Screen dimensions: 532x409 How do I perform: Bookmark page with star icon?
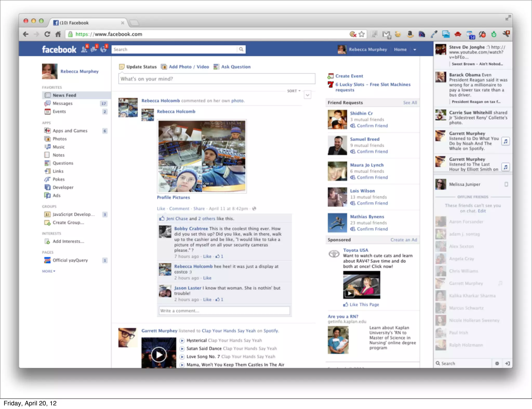coord(362,34)
